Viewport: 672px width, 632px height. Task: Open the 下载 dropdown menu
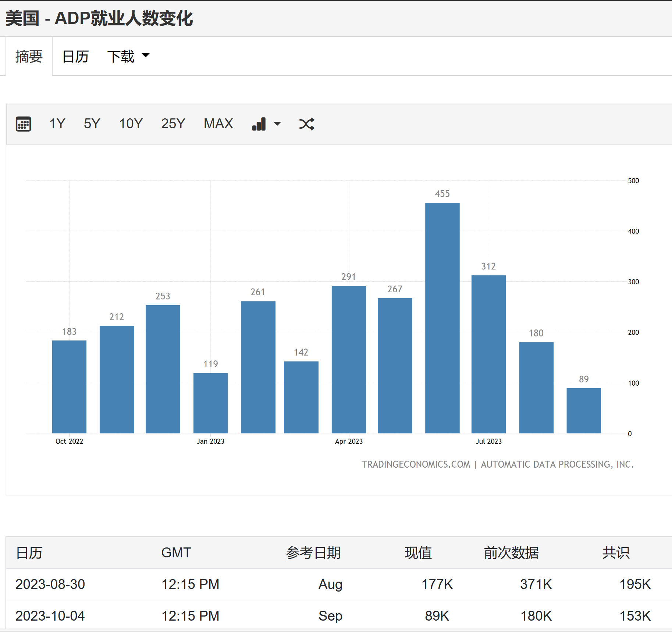point(128,56)
